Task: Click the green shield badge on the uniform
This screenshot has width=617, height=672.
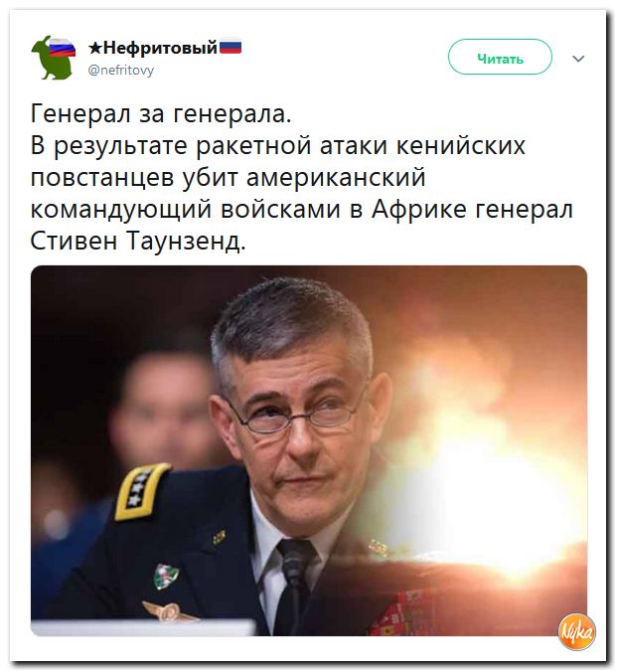Action: pos(166,576)
